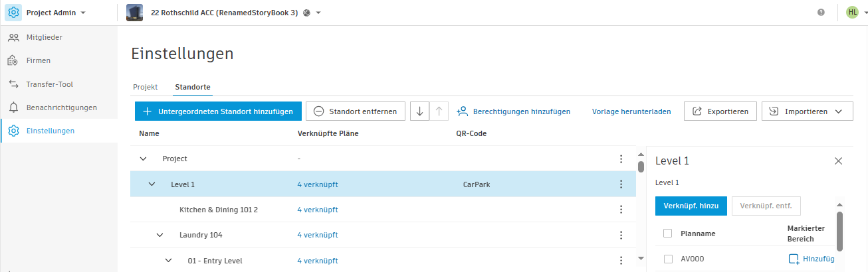Collapse the Project tree node
The image size is (868, 272).
pos(143,159)
